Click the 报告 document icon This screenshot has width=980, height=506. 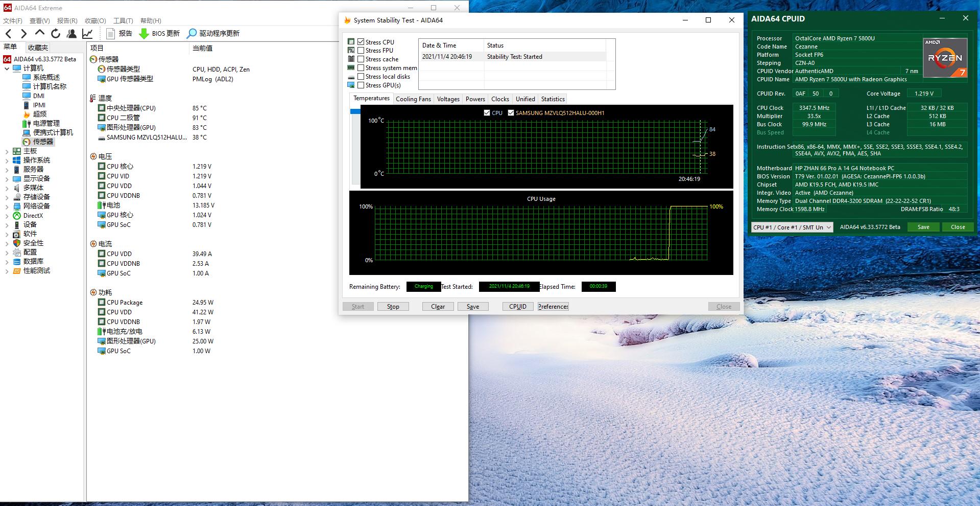point(110,34)
